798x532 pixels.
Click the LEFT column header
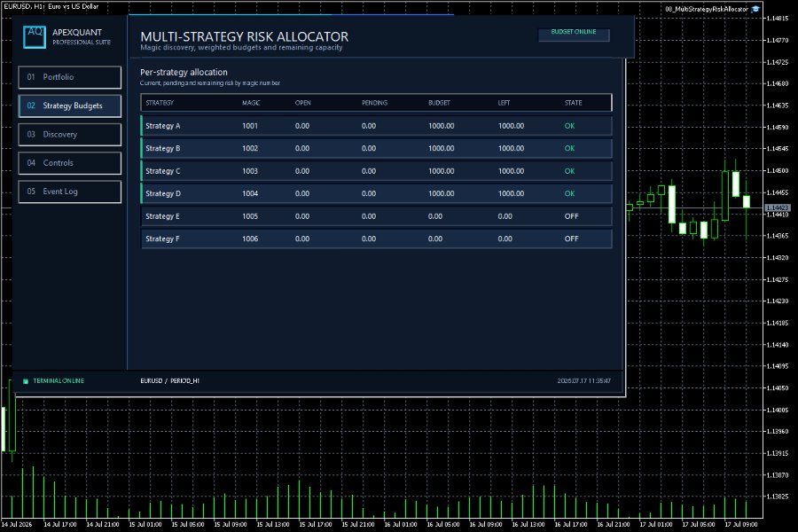504,103
